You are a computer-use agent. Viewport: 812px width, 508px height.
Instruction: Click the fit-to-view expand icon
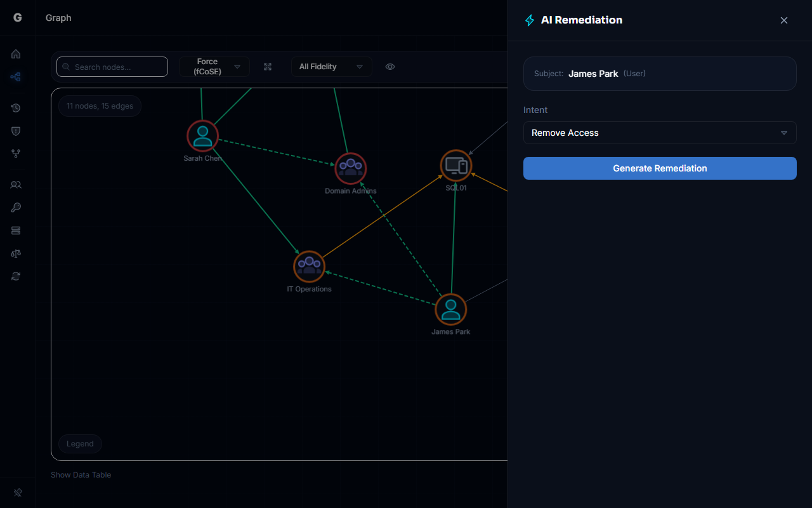(268, 67)
